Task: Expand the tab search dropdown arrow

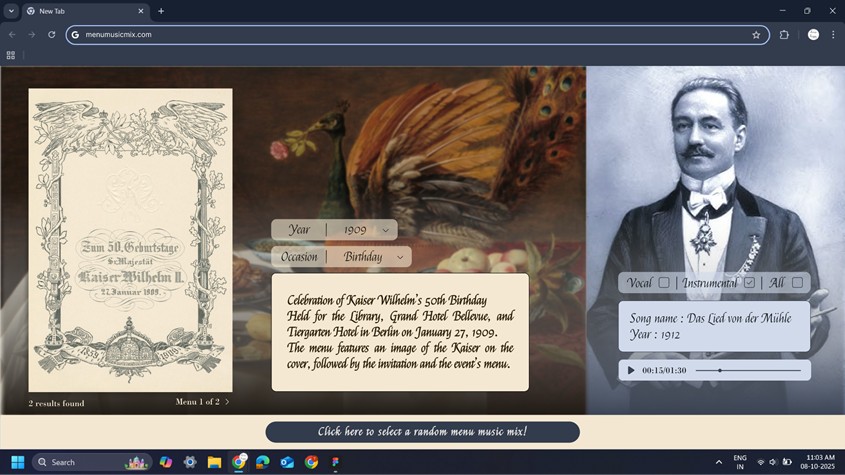Action: 11,11
